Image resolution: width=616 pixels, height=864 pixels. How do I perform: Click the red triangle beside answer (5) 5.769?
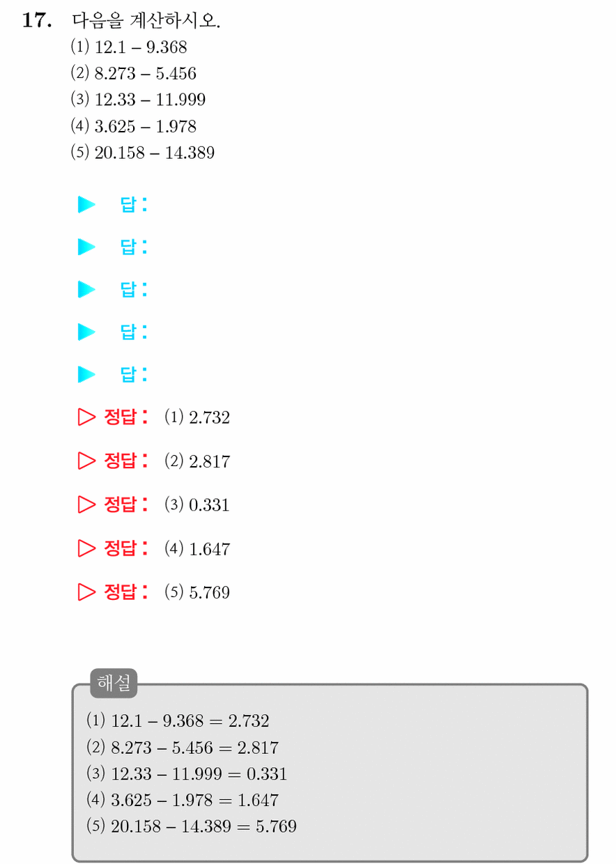click(x=86, y=592)
